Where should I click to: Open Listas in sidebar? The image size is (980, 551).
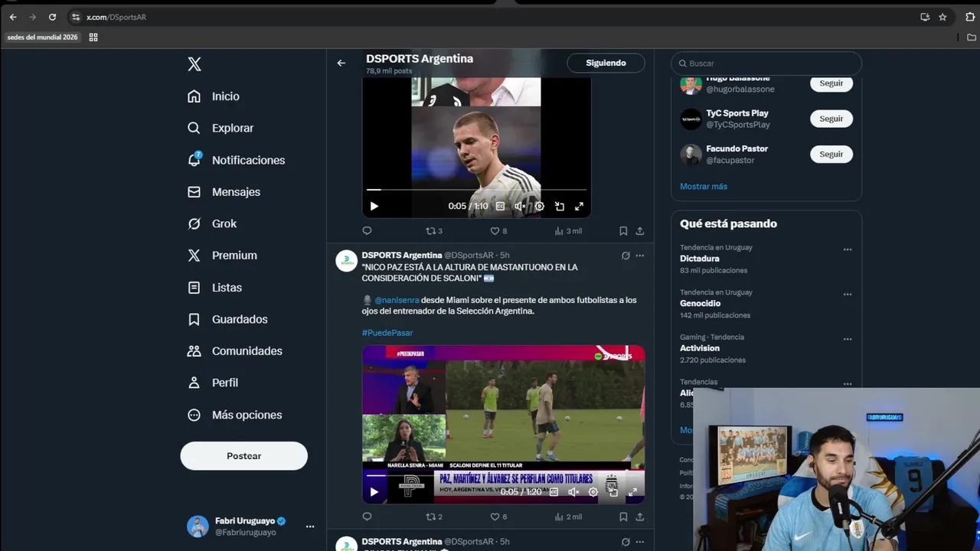[216, 288]
